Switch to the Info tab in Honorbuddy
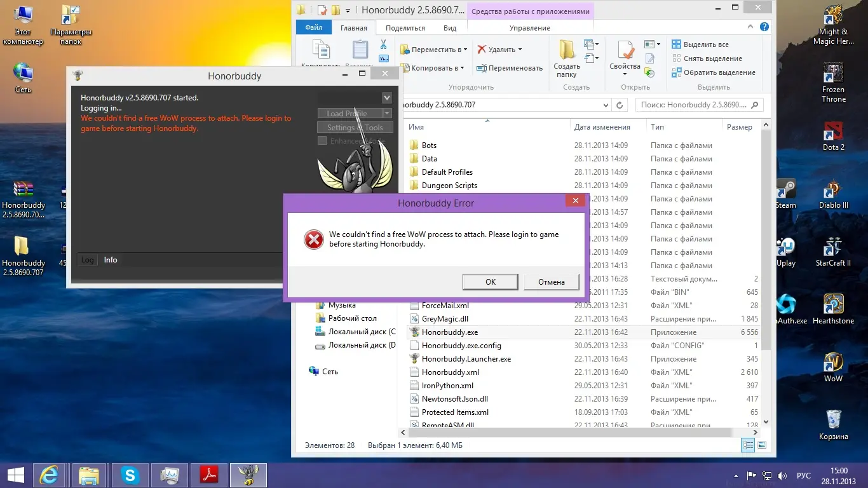Viewport: 868px width, 488px height. click(111, 260)
